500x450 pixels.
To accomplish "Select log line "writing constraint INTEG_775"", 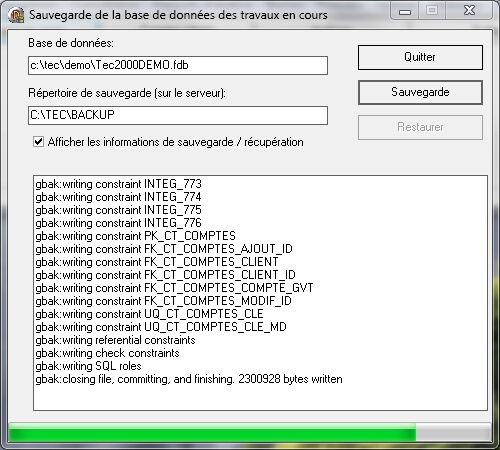I will (x=119, y=210).
